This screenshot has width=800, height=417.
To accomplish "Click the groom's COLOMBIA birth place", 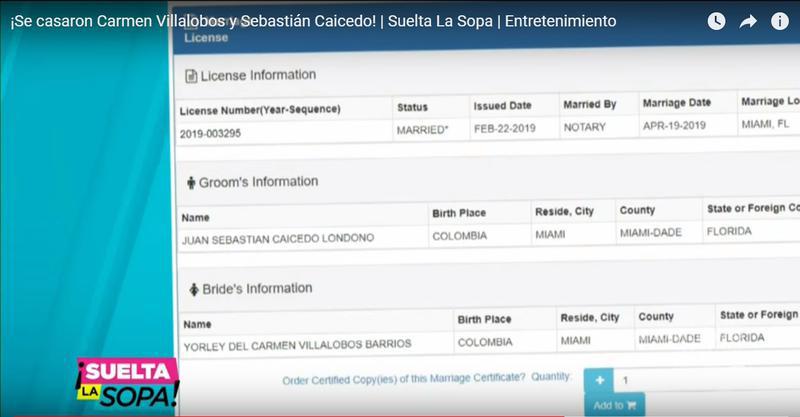I will (460, 236).
